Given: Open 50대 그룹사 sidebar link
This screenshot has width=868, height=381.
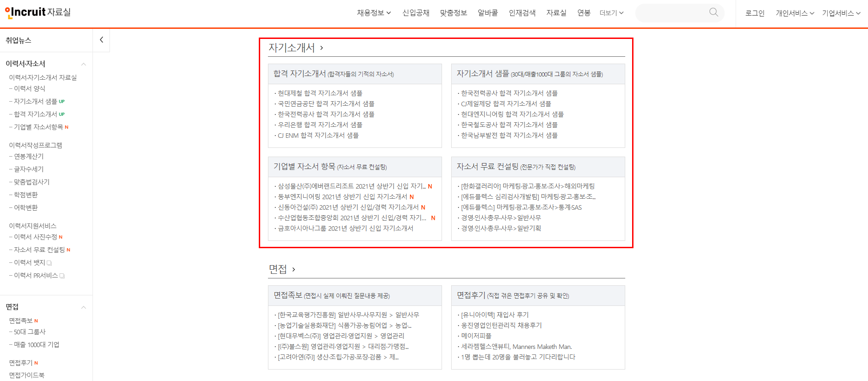Looking at the screenshot, I should 29,332.
